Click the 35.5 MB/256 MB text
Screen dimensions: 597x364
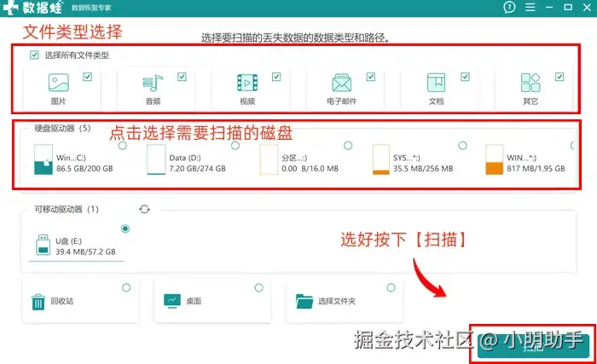423,168
